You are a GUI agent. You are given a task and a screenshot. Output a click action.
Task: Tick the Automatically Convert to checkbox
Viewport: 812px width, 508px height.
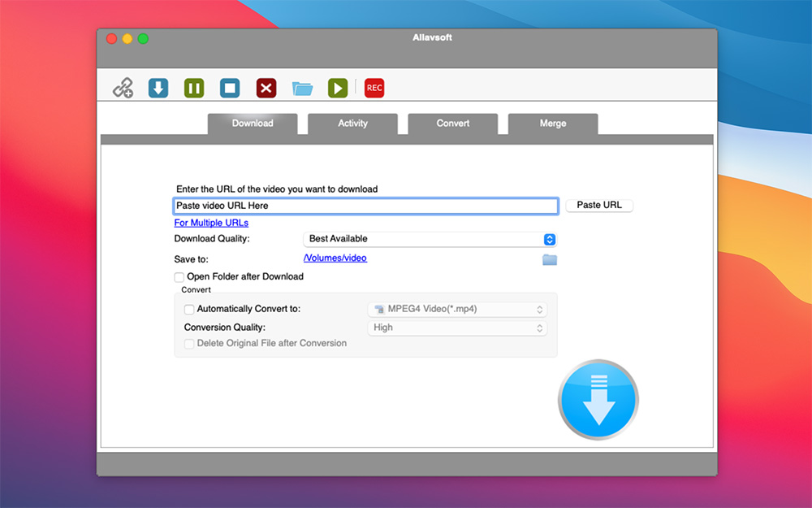click(189, 310)
